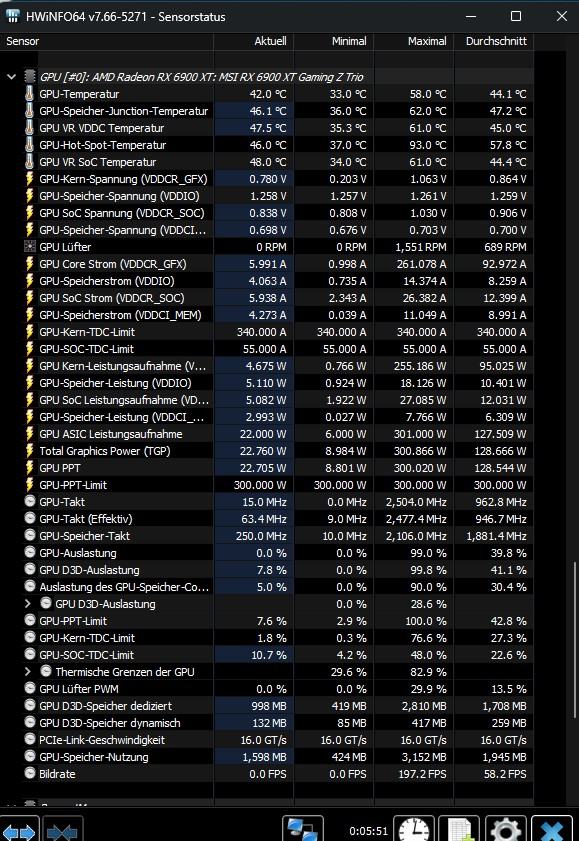579x841 pixels.
Task: Click the shrink-columns inward arrows icon
Action: (x=63, y=830)
